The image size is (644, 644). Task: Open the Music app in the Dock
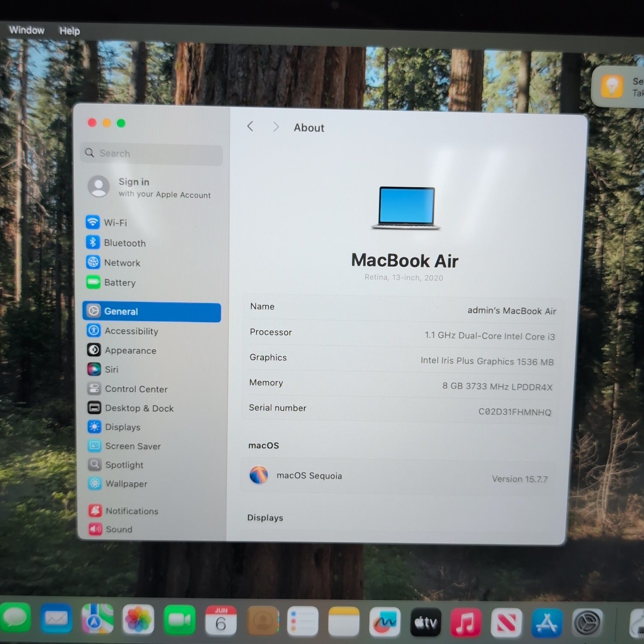point(466,623)
